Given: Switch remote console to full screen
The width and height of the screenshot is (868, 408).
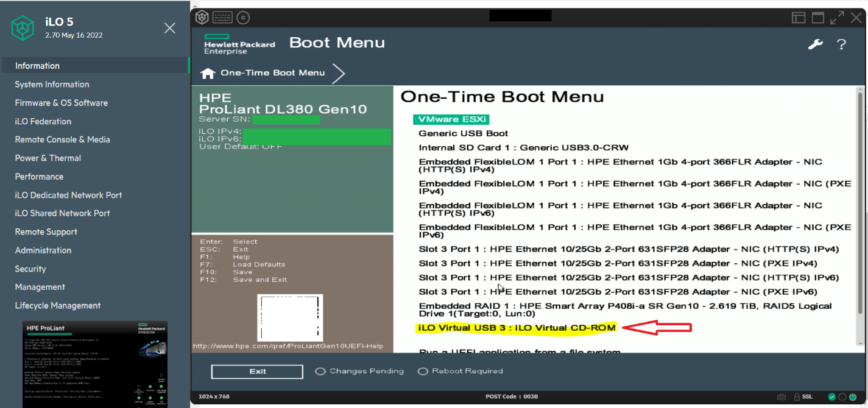Looking at the screenshot, I should [838, 18].
